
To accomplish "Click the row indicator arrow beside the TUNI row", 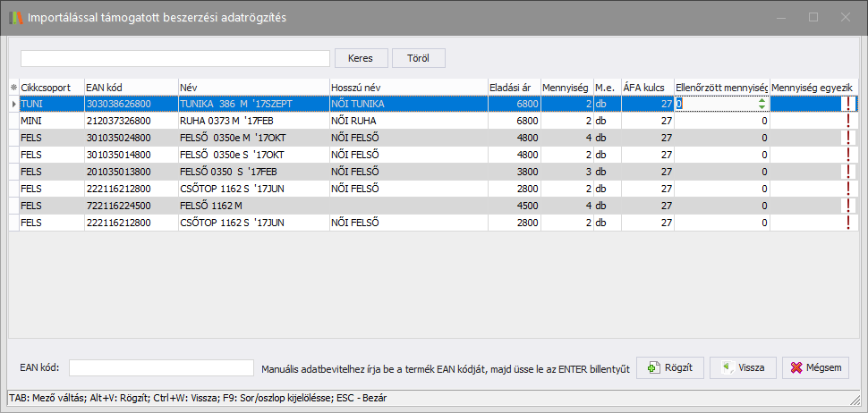I will (x=13, y=105).
